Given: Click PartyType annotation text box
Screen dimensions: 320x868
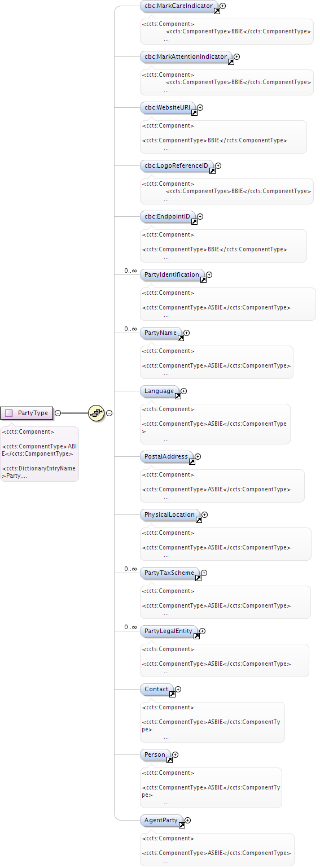Looking at the screenshot, I should [x=39, y=453].
